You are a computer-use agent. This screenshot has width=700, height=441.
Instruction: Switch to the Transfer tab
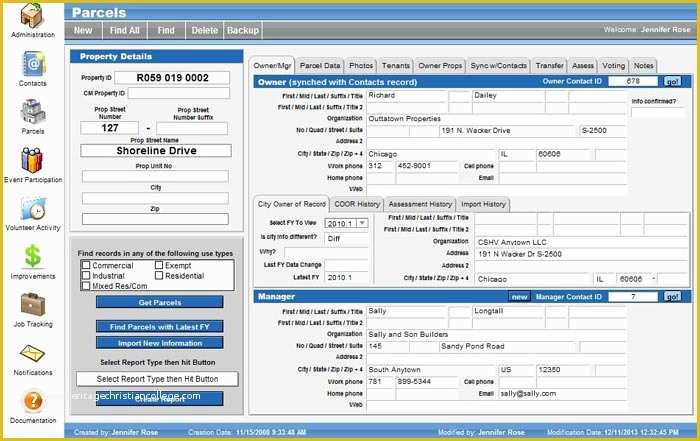pos(549,66)
